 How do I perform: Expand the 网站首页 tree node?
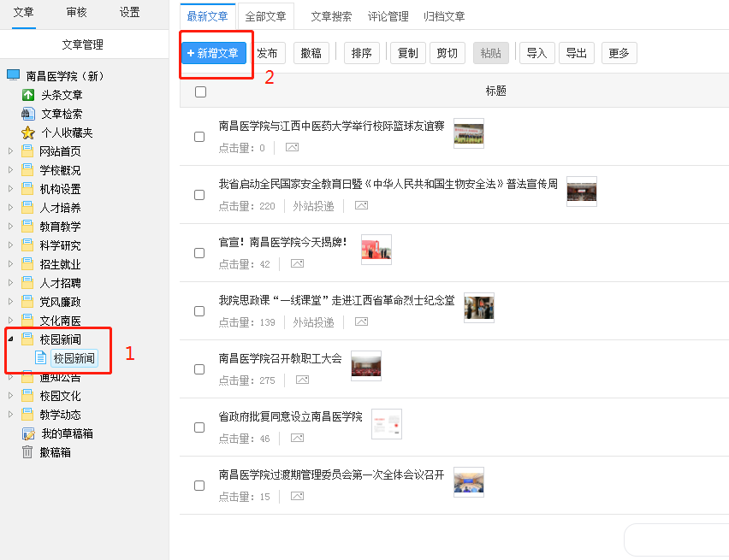tap(10, 151)
